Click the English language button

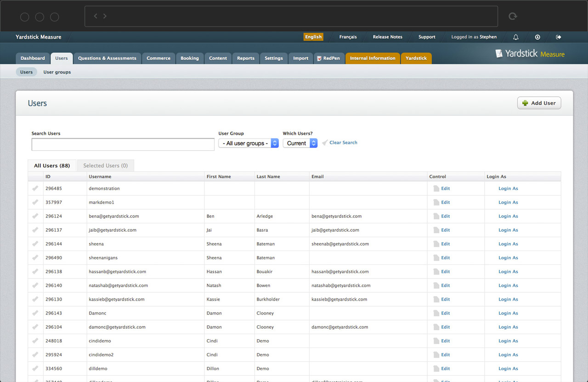pos(313,37)
